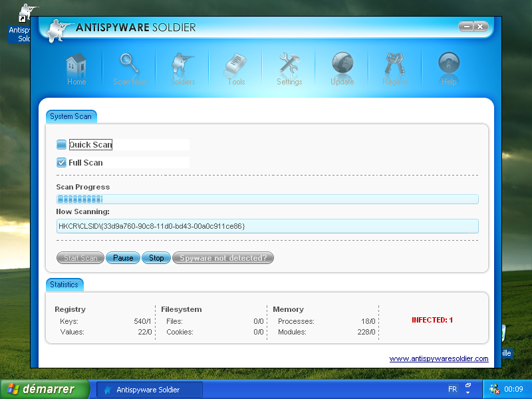Click the Now Scanning path field
The height and width of the screenshot is (399, 532).
pos(267,226)
